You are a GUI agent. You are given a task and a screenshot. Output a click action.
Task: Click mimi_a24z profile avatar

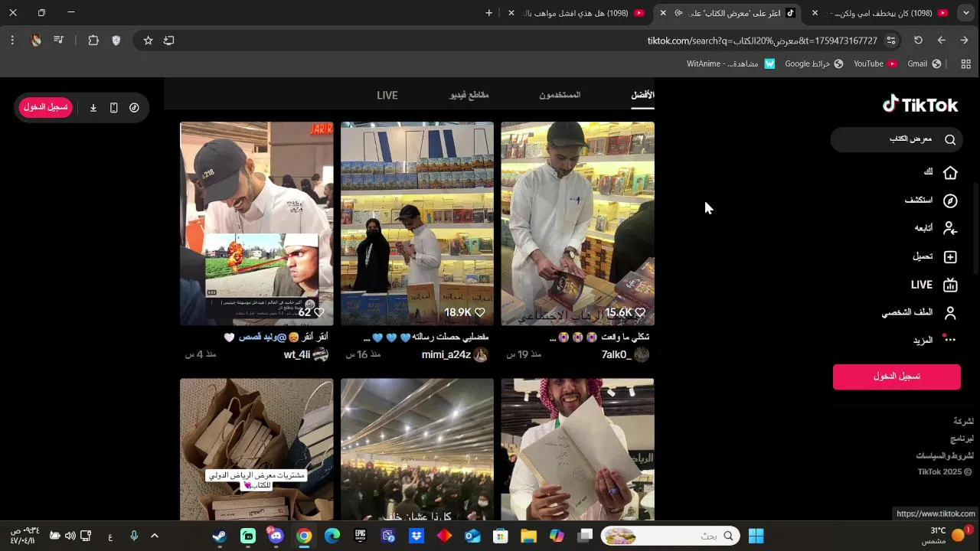(x=481, y=354)
